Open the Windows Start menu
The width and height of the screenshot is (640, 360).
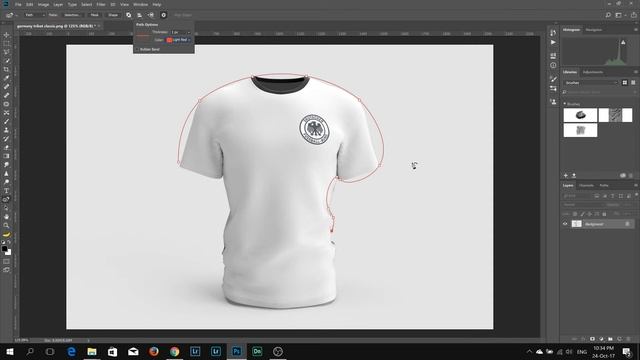click(10, 351)
